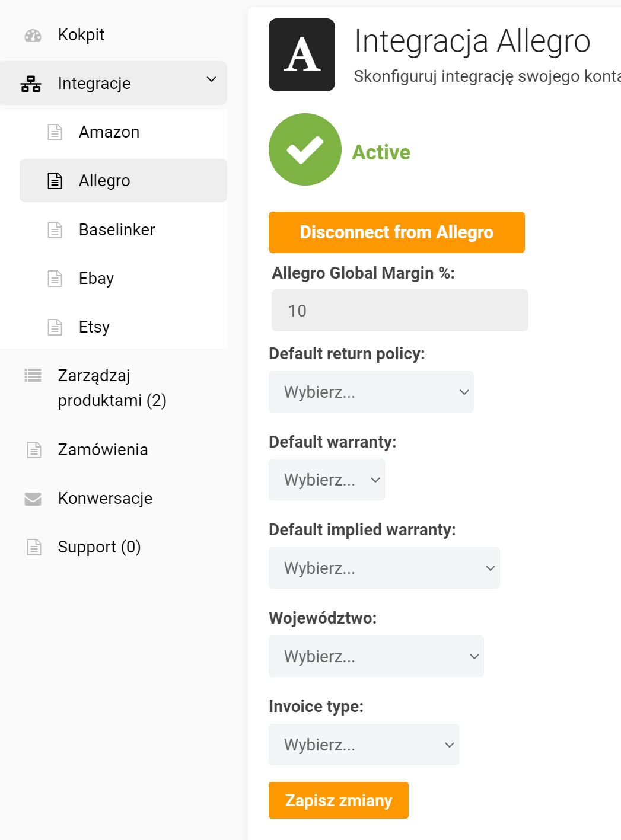Choose an option in Invoice type dropdown

pos(364,745)
